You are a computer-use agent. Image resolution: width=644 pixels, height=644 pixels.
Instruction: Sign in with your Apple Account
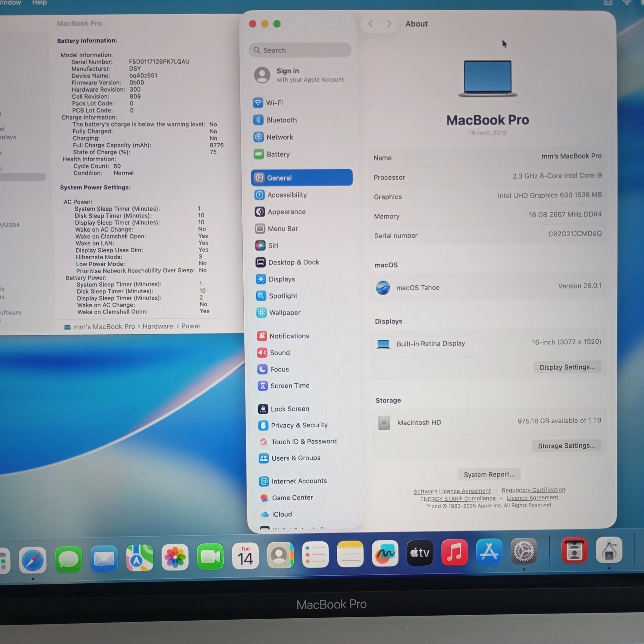(299, 75)
